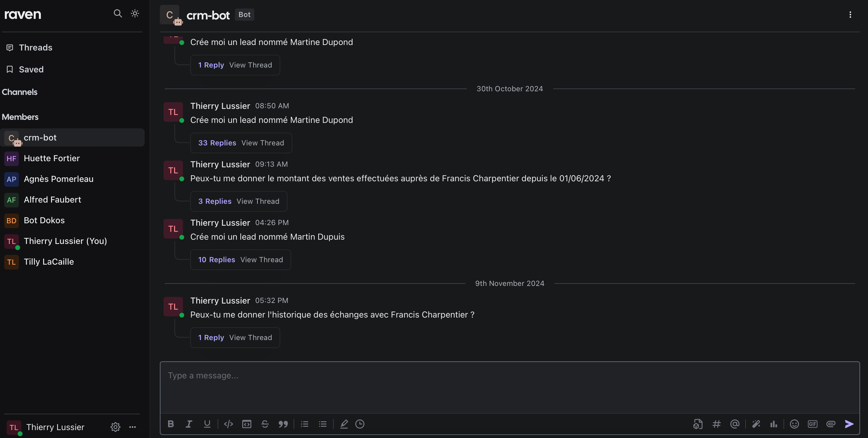Image resolution: width=868 pixels, height=438 pixels.
Task: Open the GIF picker
Action: [x=813, y=424]
